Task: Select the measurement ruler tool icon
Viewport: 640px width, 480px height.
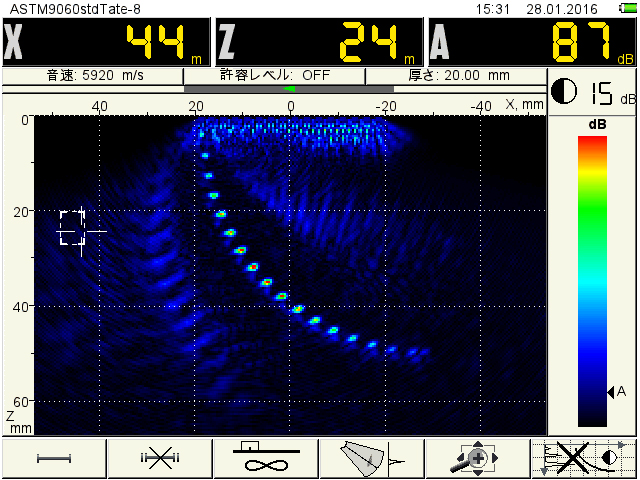Action: [54, 458]
